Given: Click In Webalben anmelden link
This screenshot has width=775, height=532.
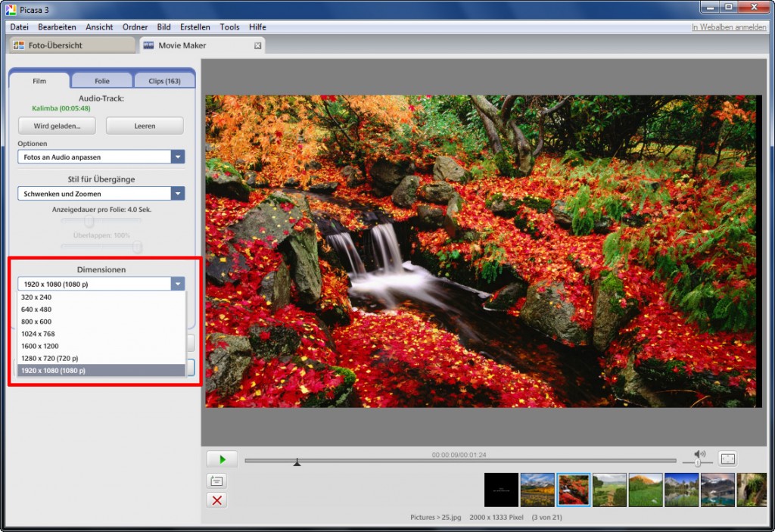Looking at the screenshot, I should [729, 27].
